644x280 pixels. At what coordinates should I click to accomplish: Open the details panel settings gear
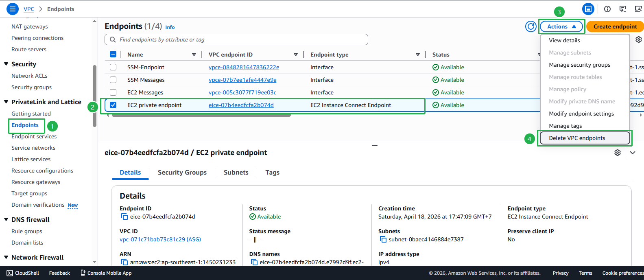point(618,153)
